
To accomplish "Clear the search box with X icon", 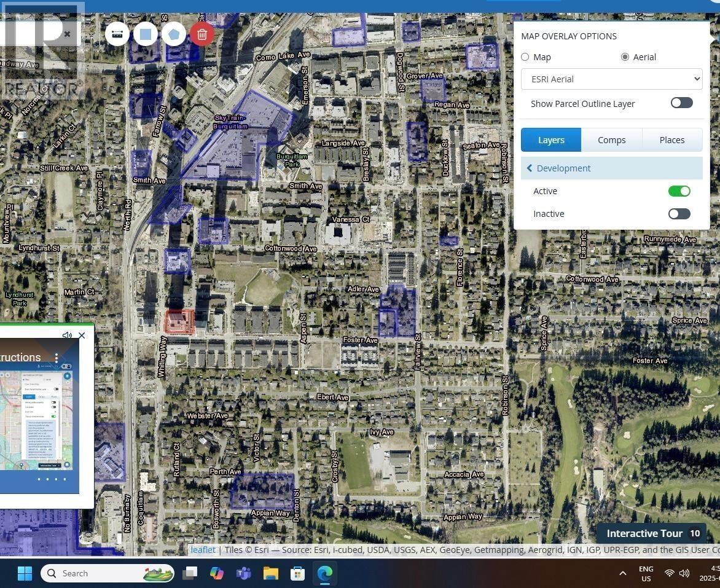I will pos(67,34).
